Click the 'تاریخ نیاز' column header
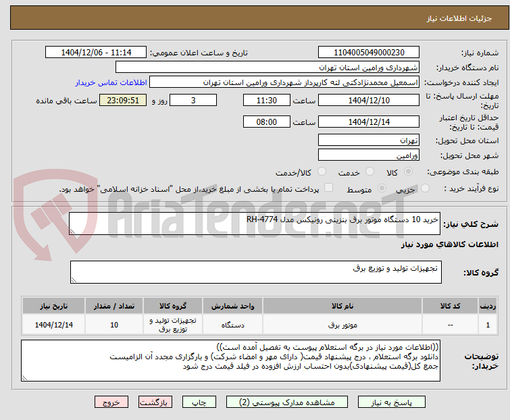This screenshot has width=510, height=420. click(x=53, y=306)
